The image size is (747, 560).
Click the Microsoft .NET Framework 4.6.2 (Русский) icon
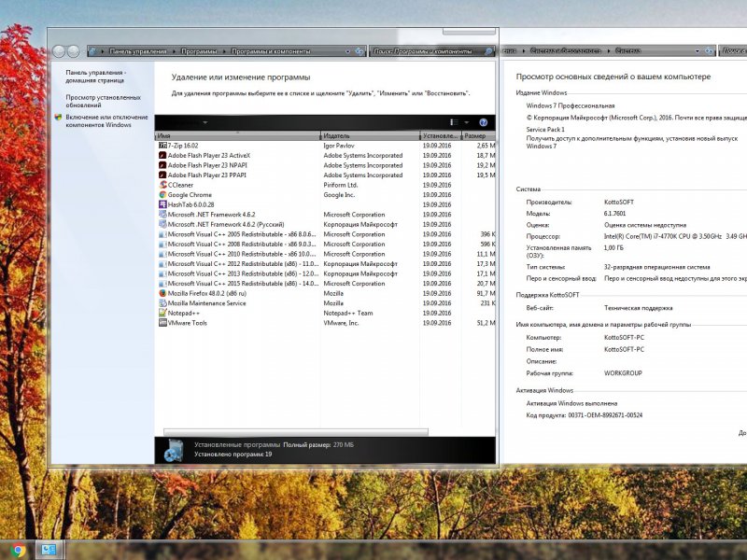click(162, 224)
